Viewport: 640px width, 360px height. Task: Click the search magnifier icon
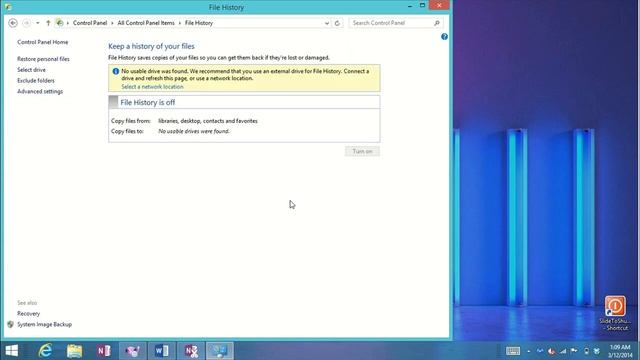pos(437,23)
